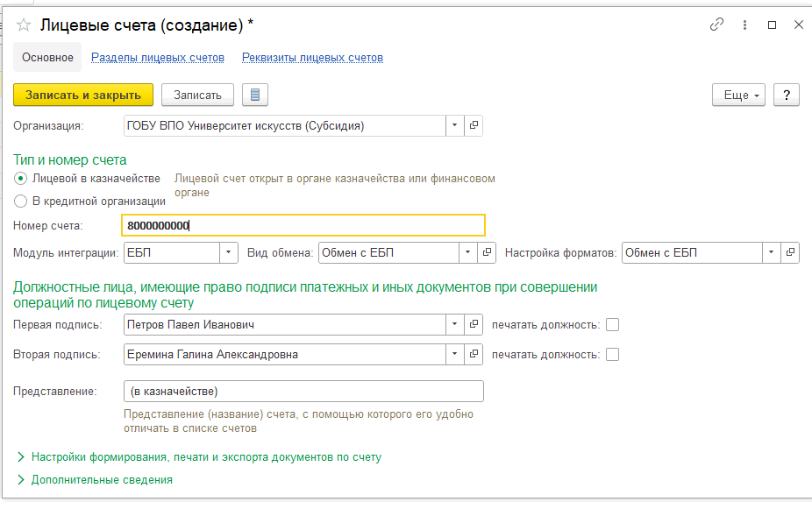The height and width of the screenshot is (509, 812).
Task: Select Лицевой в казначействе account type
Action: coord(20,179)
